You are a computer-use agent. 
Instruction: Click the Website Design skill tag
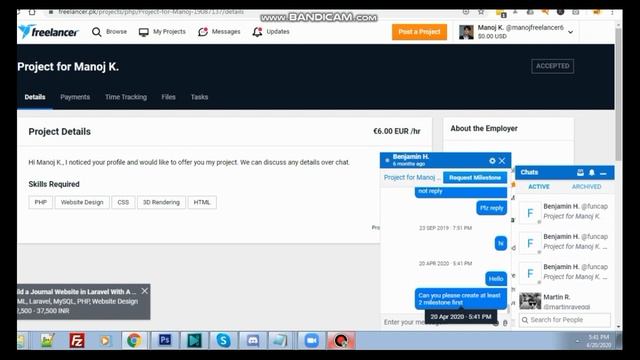[82, 202]
